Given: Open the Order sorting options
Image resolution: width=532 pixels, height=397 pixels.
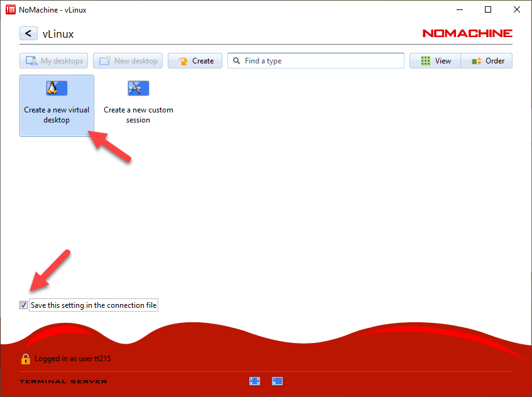Looking at the screenshot, I should click(487, 61).
